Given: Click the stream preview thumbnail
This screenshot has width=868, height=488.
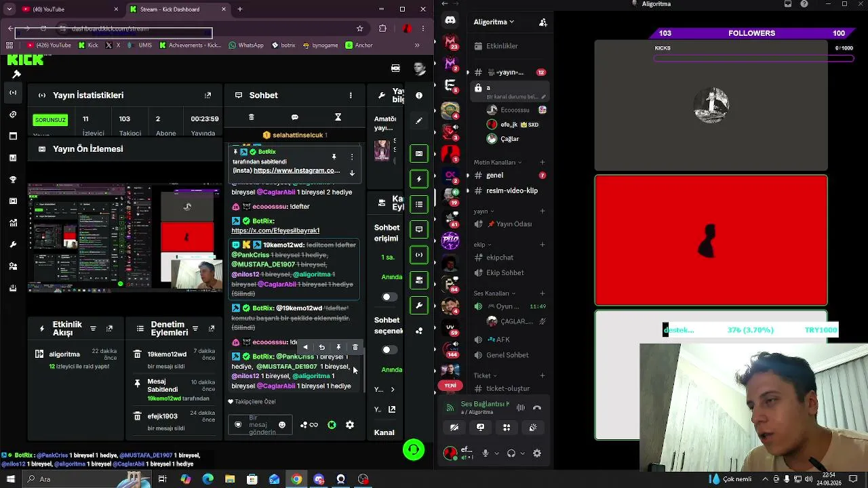Looking at the screenshot, I should [125, 239].
